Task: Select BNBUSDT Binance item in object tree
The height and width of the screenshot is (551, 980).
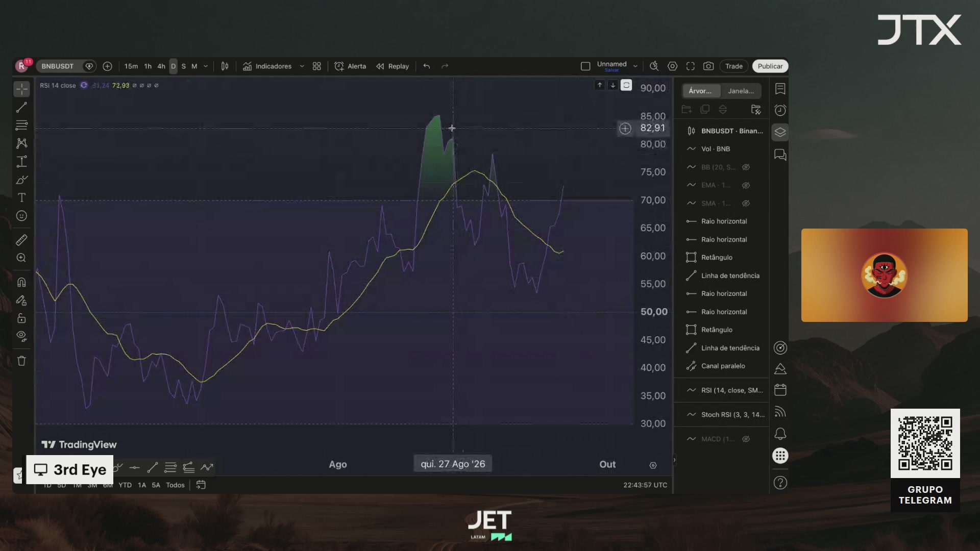Action: [724, 131]
